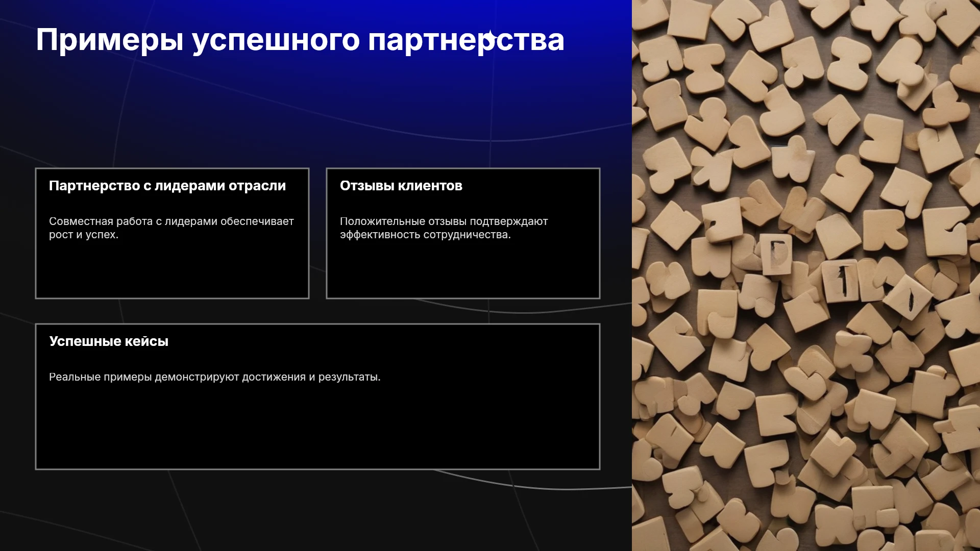Click the word "успешного" in the heading

[x=276, y=40]
